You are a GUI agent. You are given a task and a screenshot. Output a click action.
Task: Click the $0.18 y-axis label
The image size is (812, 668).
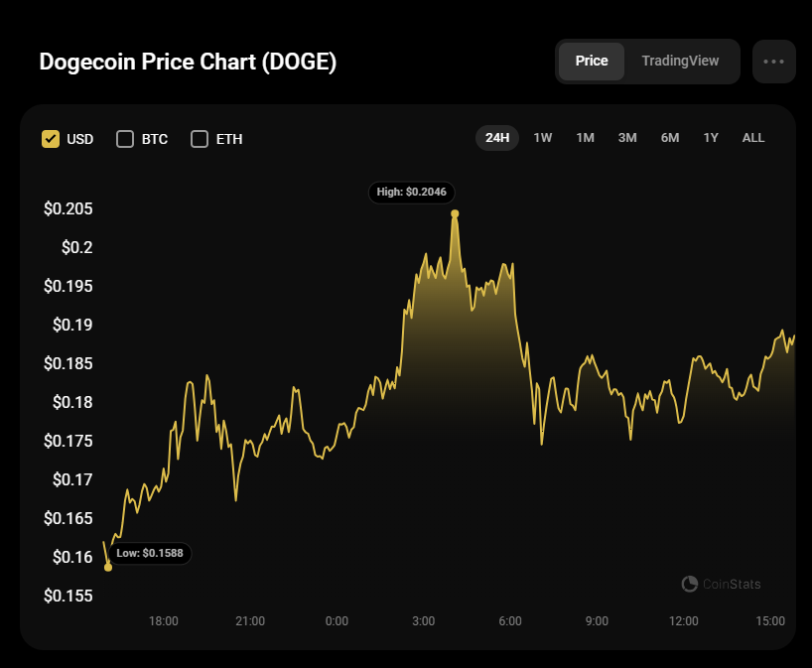[72, 402]
